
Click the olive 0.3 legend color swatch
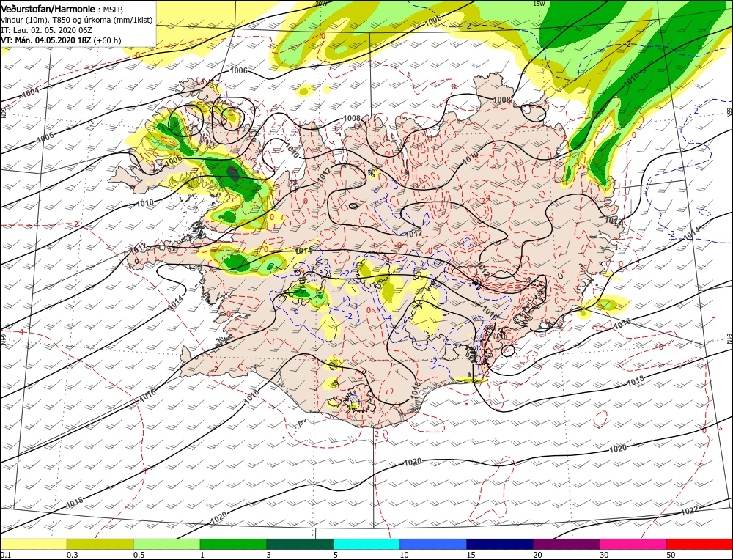tap(100, 544)
